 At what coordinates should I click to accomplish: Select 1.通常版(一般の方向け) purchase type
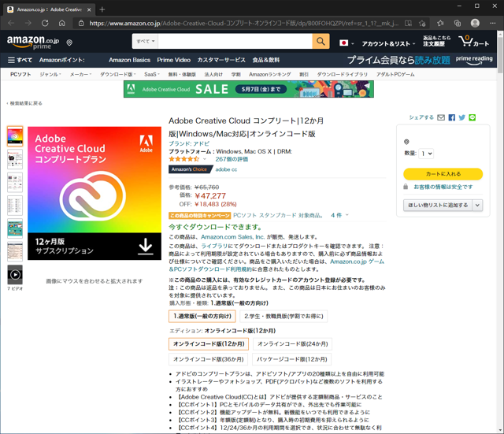pos(202,316)
